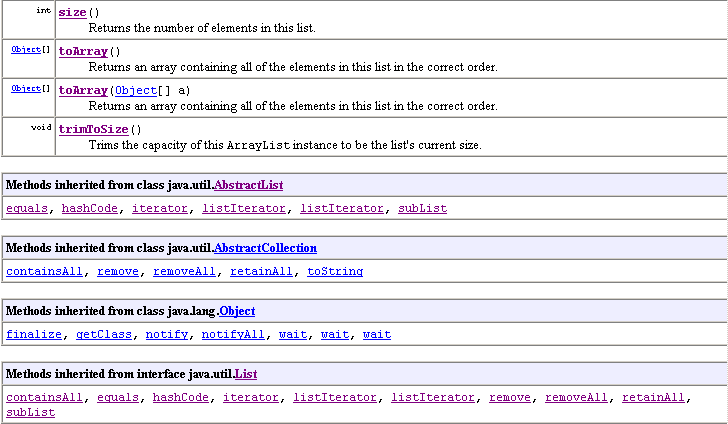Open the size method link
The width and height of the screenshot is (728, 424).
(x=72, y=12)
